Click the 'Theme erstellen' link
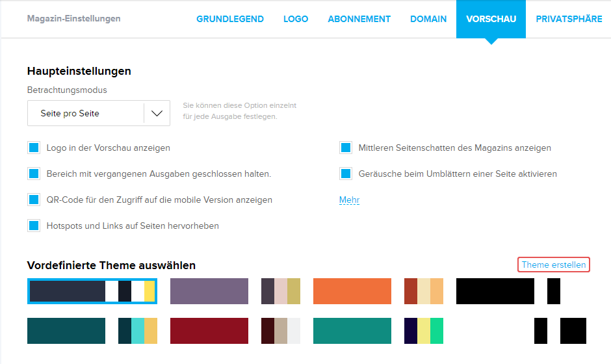 [x=554, y=265]
